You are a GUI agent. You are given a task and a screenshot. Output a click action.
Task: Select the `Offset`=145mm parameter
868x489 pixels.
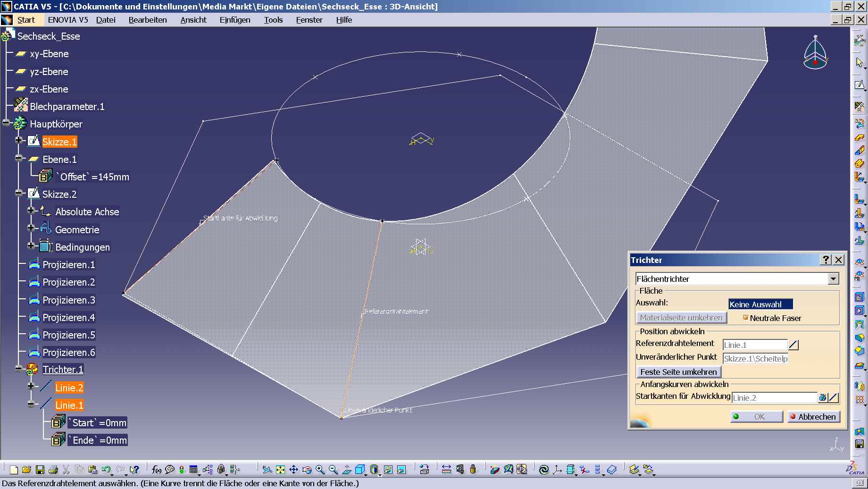pyautogui.click(x=93, y=177)
